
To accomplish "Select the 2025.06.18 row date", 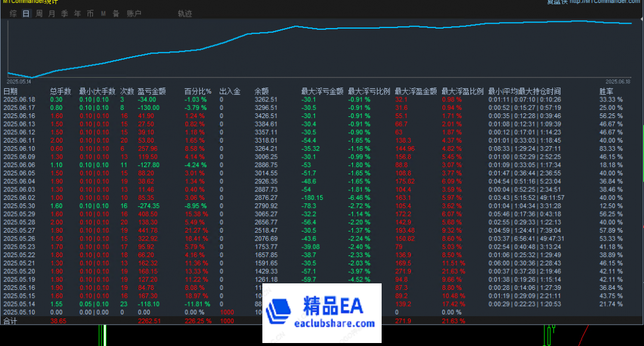I will [x=19, y=100].
